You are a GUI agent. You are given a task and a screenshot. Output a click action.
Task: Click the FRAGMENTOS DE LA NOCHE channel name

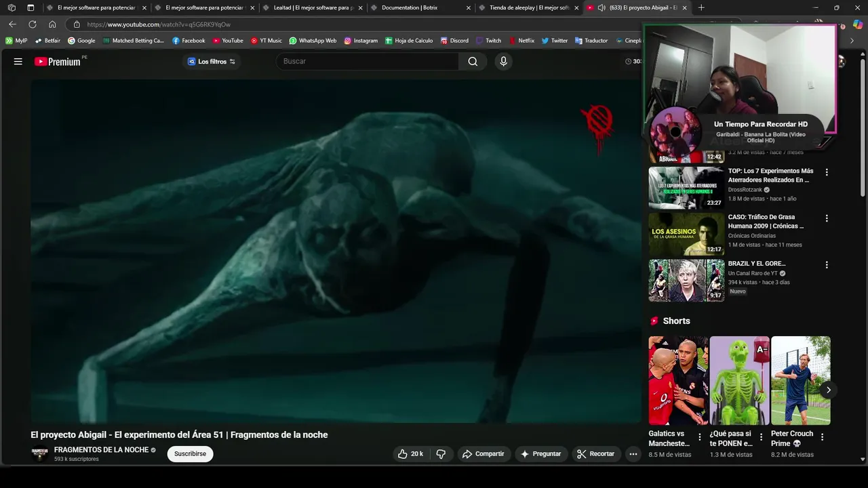(101, 450)
